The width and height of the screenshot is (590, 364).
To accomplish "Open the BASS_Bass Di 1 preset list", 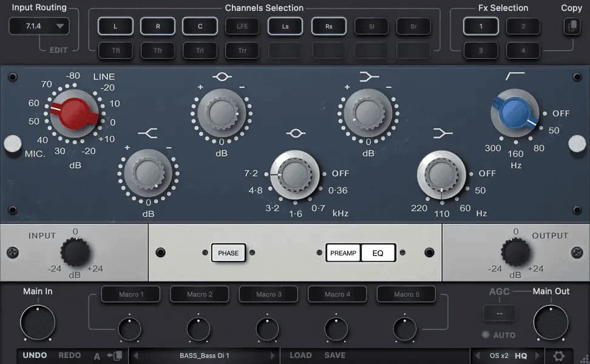I will (205, 356).
